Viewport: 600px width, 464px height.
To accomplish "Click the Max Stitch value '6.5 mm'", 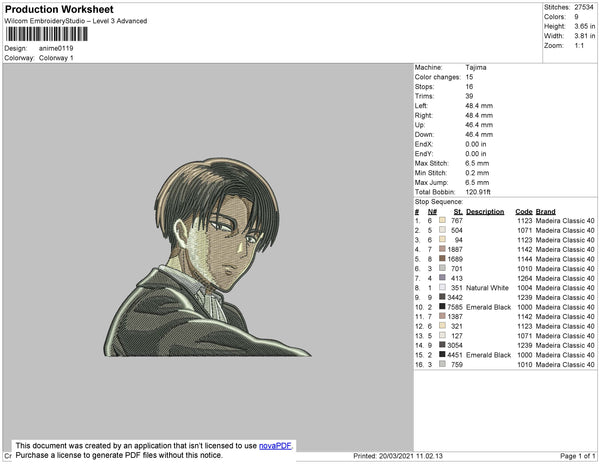I will [477, 163].
